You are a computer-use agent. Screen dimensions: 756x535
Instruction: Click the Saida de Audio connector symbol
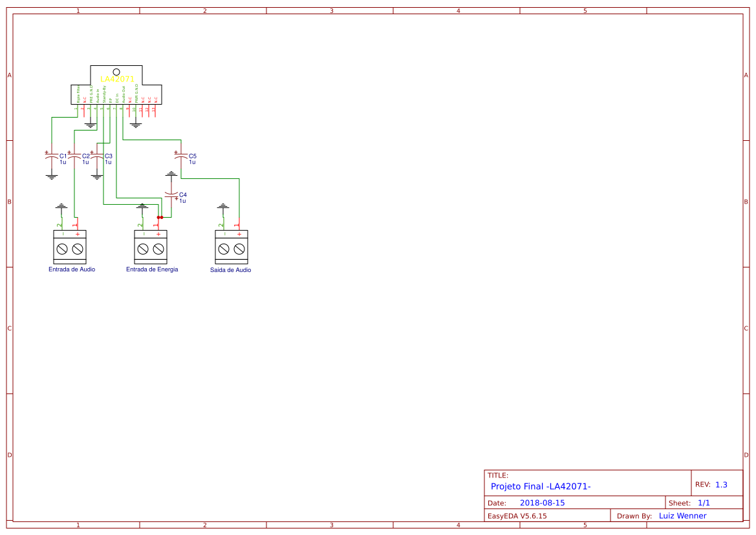click(231, 247)
